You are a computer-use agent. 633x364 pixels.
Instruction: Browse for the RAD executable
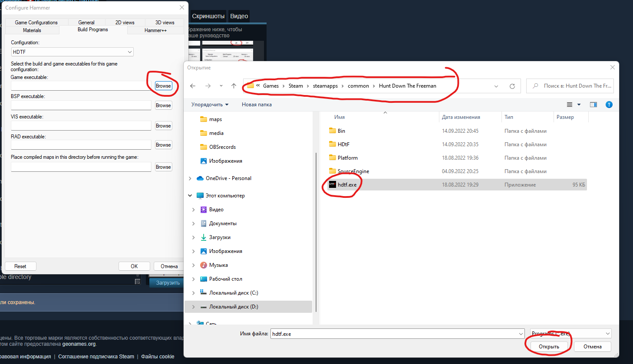[x=163, y=145]
